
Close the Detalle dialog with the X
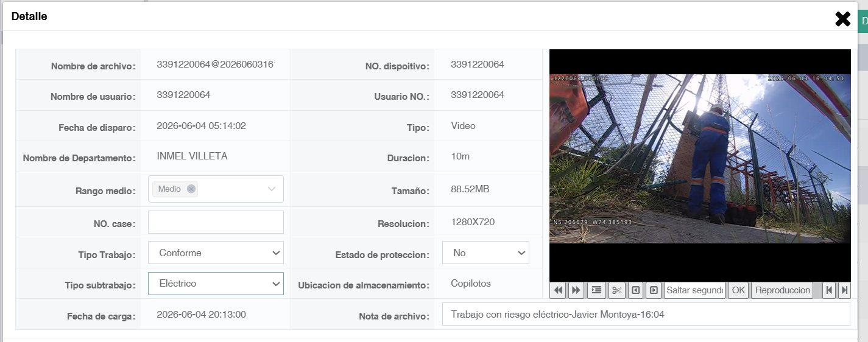[842, 19]
